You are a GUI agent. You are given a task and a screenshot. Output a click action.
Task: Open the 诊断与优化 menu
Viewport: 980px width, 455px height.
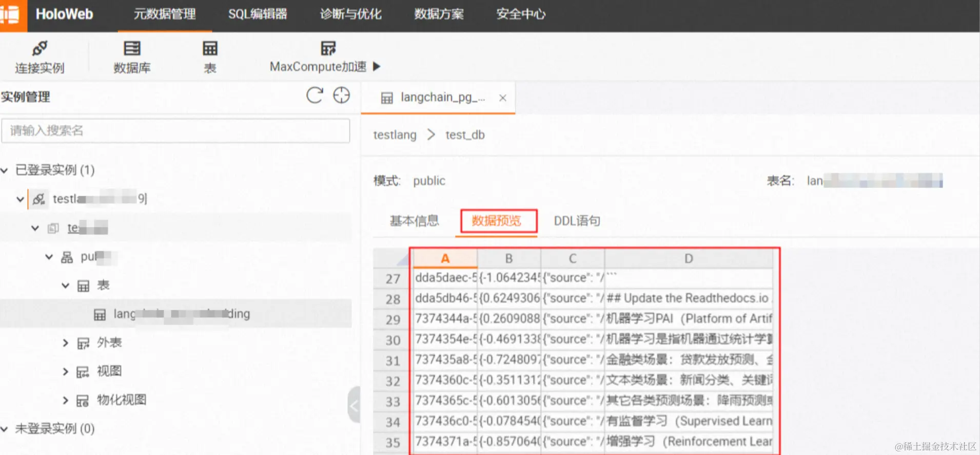pyautogui.click(x=351, y=14)
